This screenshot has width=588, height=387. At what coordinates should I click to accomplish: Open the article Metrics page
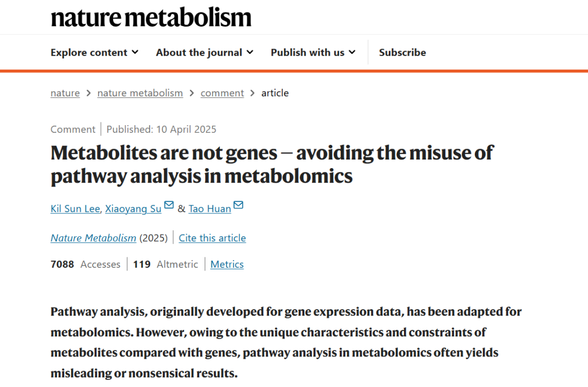227,264
